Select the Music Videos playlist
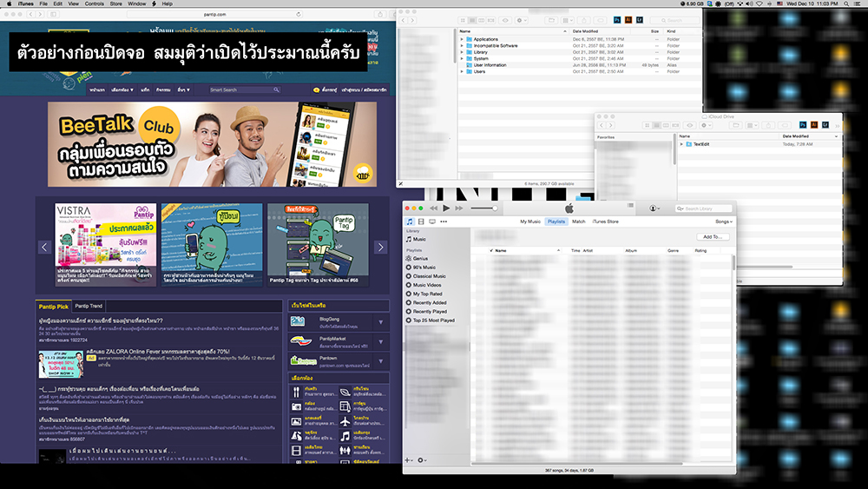Screen dimensions: 868x489 424,285
